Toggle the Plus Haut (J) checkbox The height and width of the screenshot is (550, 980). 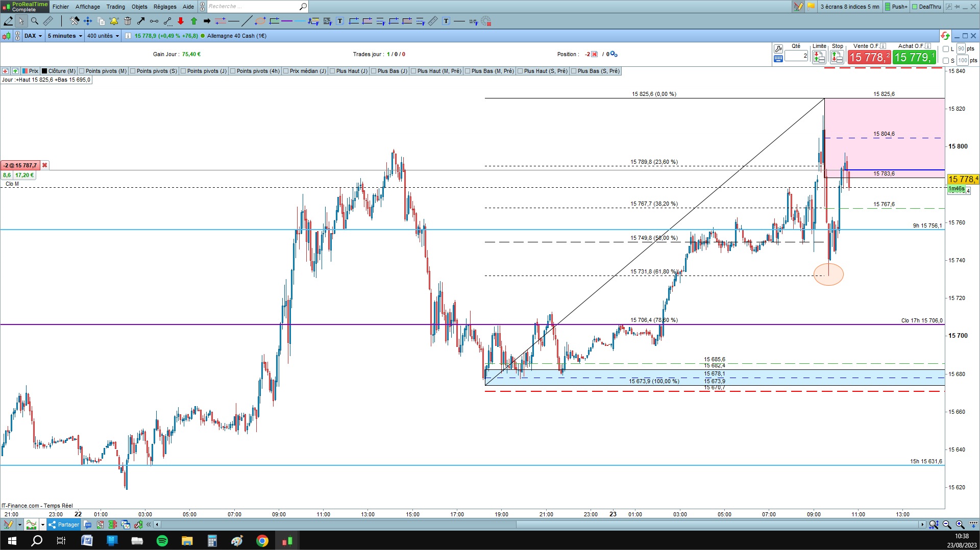point(332,71)
